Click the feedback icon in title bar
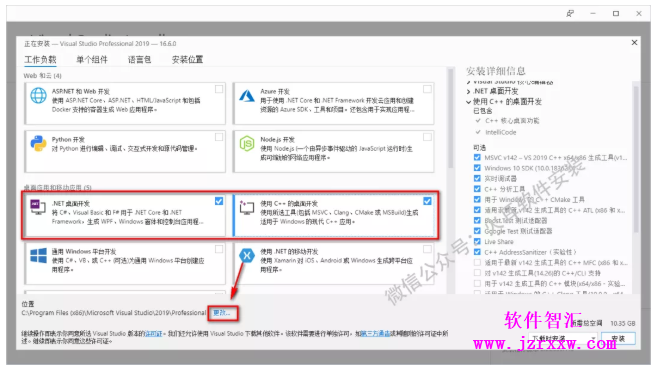This screenshot has height=374, width=662. coord(570,14)
